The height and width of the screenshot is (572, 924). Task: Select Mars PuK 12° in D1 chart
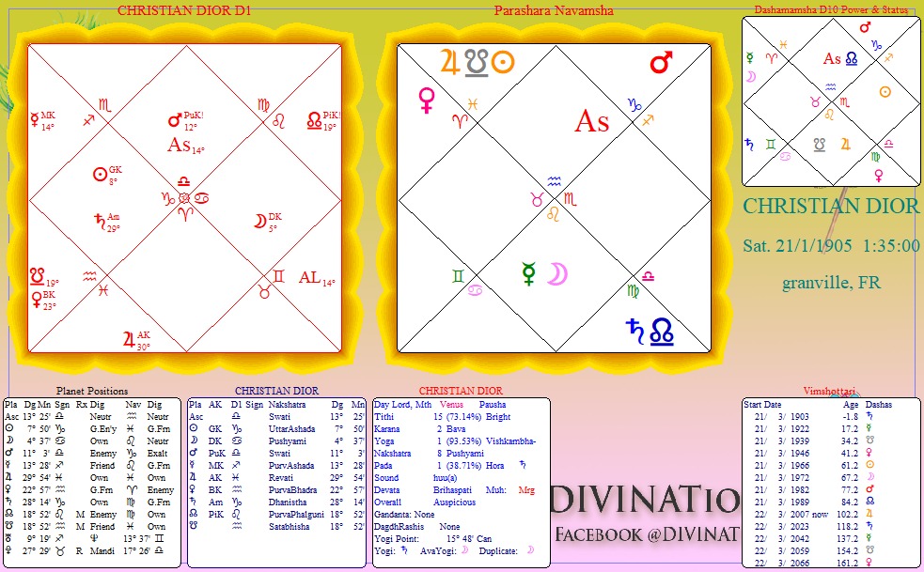(185, 120)
